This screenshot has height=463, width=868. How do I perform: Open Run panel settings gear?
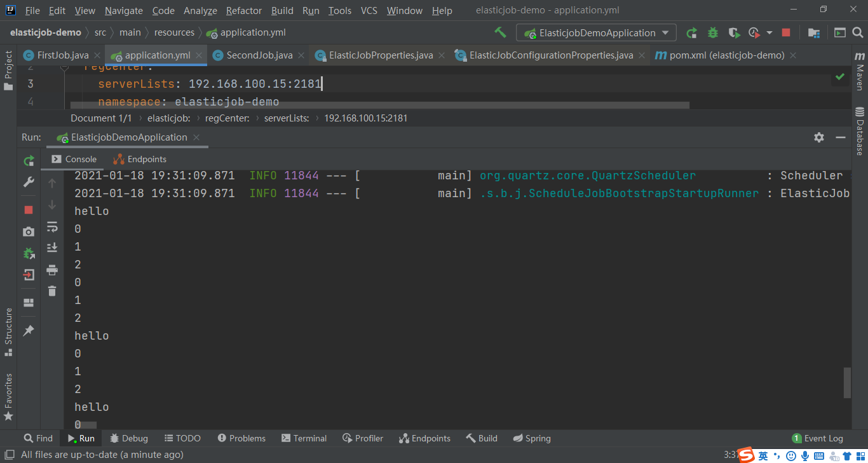[x=819, y=137]
